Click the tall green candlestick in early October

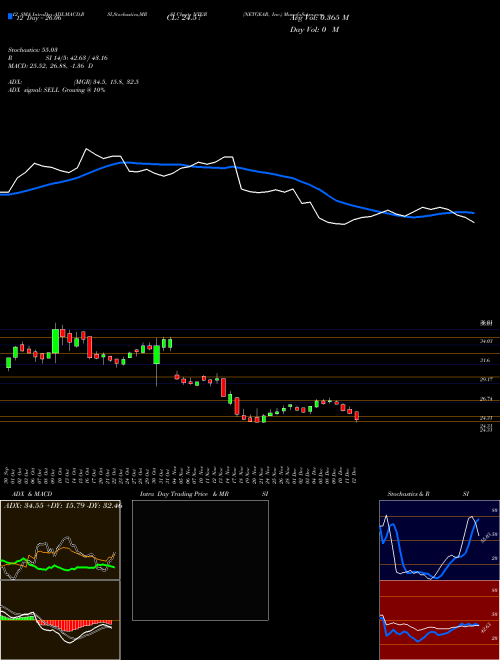click(x=55, y=341)
